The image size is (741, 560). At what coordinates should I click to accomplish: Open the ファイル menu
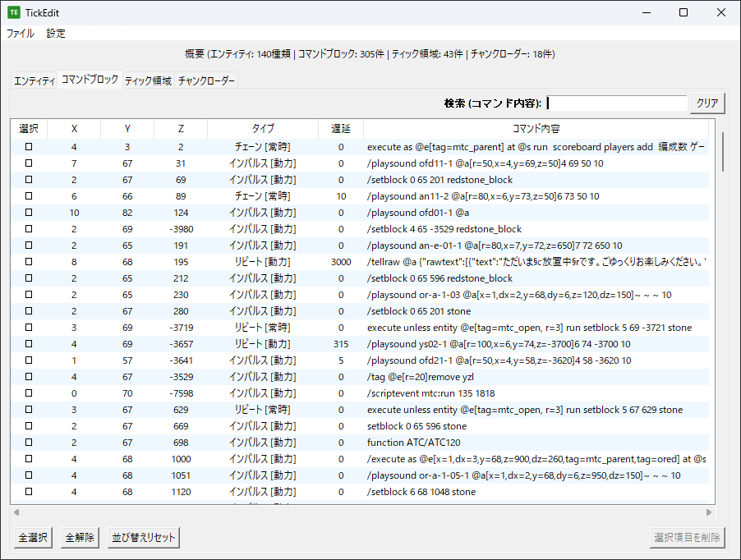click(21, 34)
